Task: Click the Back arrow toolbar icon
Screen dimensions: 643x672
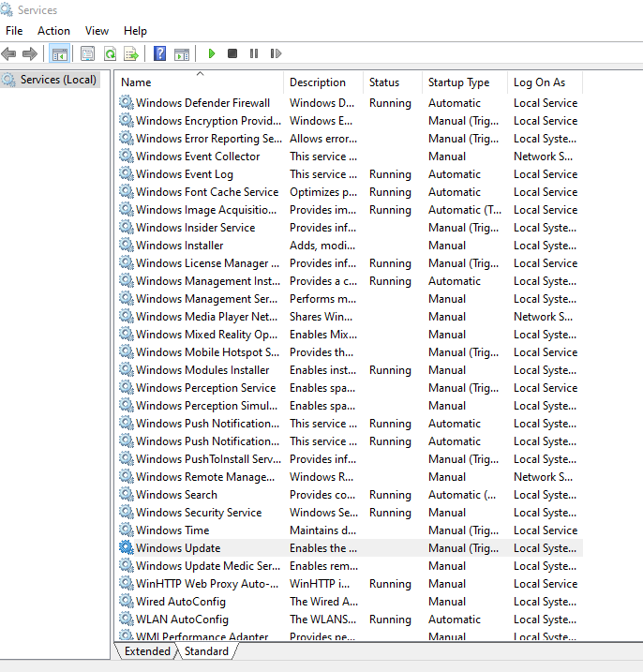Action: pos(8,53)
